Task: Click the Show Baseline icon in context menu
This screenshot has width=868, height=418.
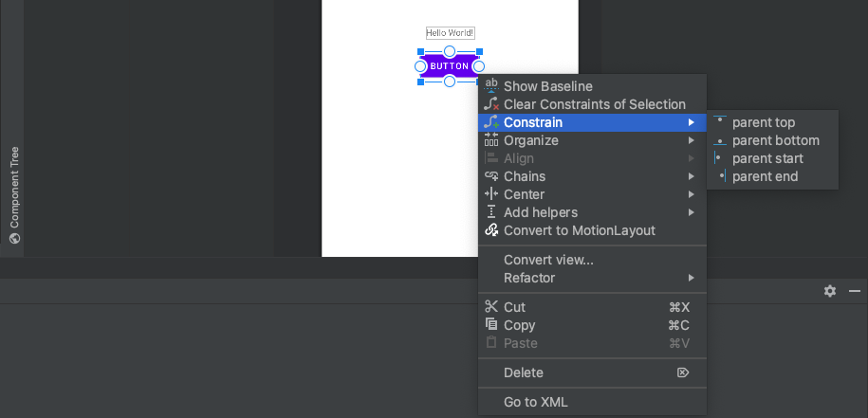Action: click(491, 85)
